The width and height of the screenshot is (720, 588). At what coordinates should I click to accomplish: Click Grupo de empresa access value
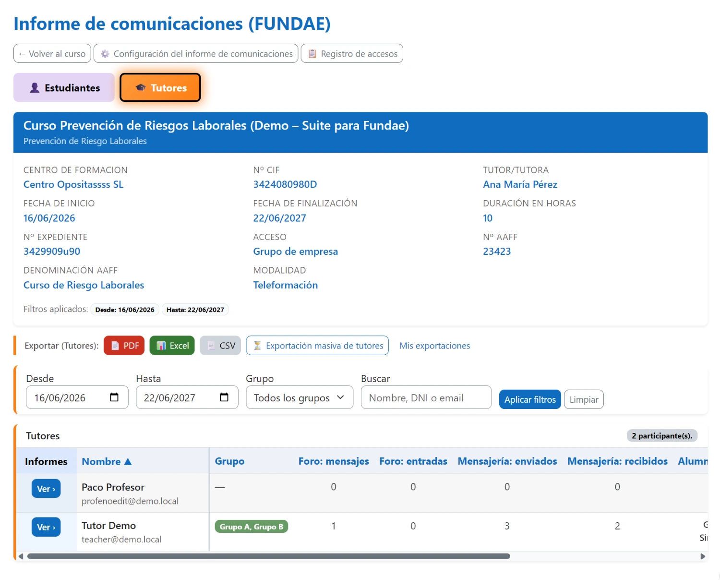pos(296,252)
